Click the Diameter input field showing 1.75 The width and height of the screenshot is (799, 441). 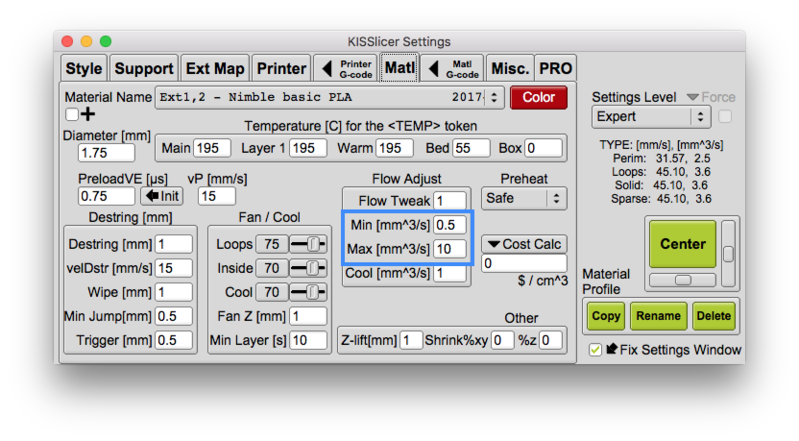106,152
